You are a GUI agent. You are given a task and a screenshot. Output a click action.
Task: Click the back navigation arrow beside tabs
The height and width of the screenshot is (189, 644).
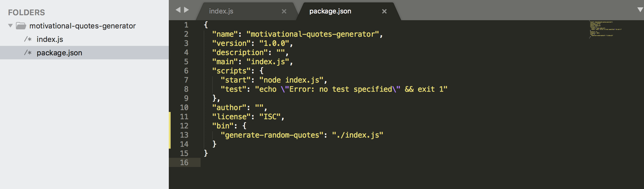(x=178, y=10)
